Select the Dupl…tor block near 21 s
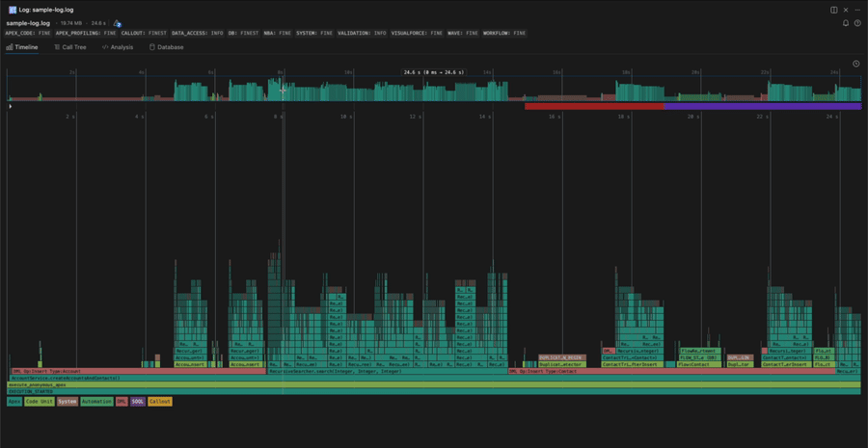Viewport: 868px width, 448px height. click(x=740, y=364)
